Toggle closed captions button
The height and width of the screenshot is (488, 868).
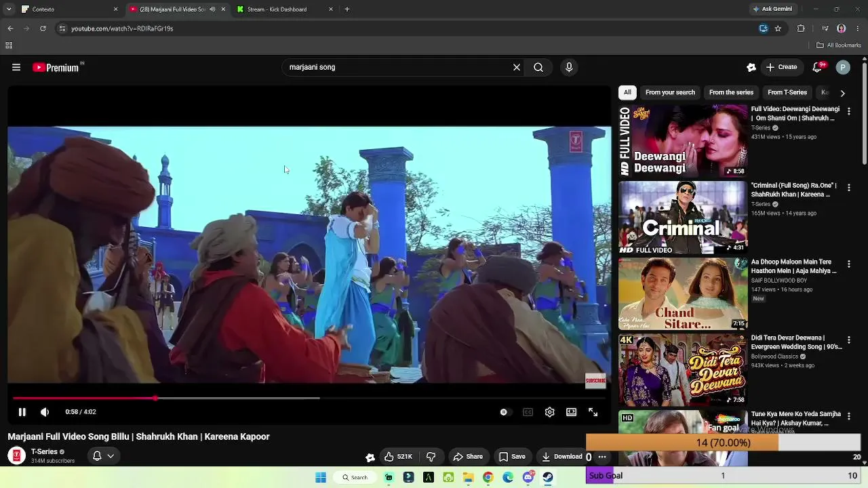[528, 411]
